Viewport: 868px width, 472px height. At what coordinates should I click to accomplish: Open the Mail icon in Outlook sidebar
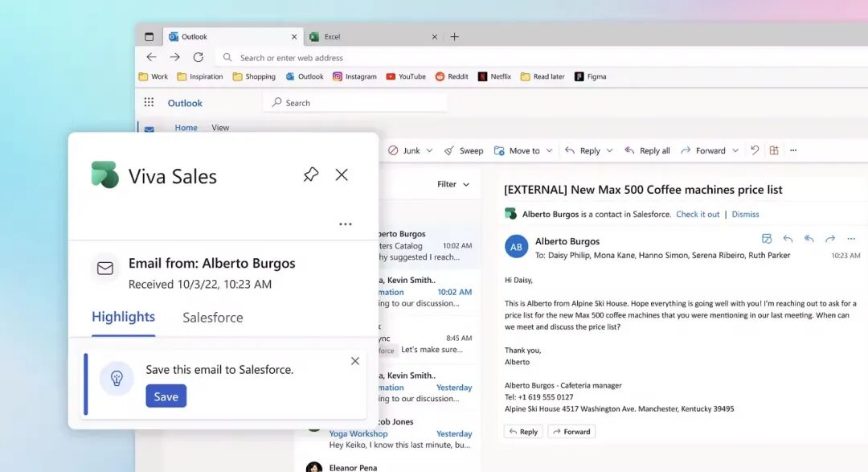(149, 129)
